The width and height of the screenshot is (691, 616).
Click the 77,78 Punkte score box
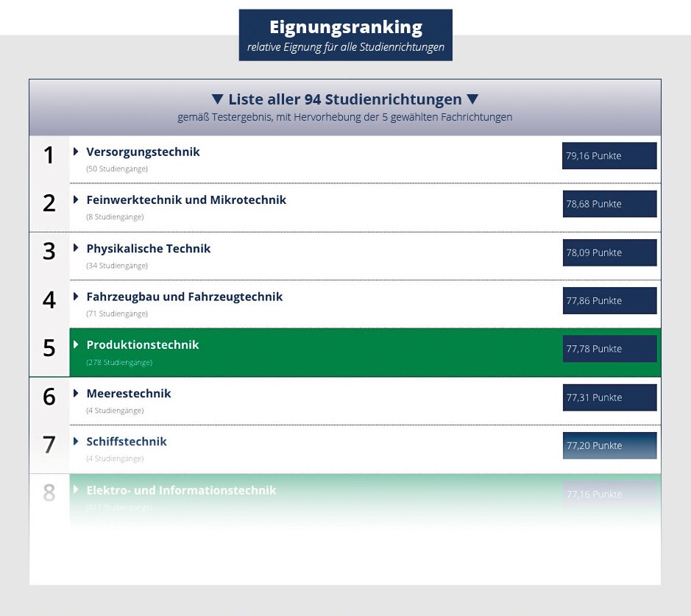pos(609,349)
